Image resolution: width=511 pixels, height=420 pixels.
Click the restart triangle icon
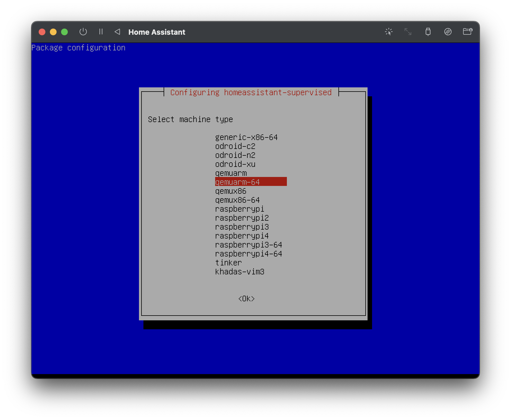pyautogui.click(x=117, y=32)
